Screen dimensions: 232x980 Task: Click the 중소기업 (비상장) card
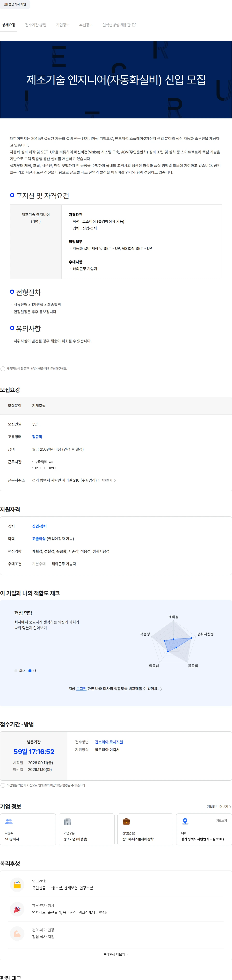87,829
